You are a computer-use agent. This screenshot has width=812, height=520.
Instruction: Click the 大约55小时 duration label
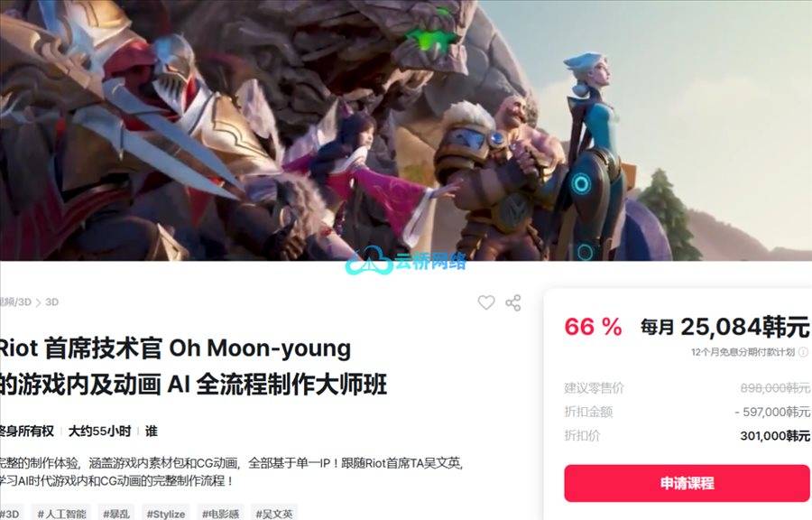pos(100,431)
